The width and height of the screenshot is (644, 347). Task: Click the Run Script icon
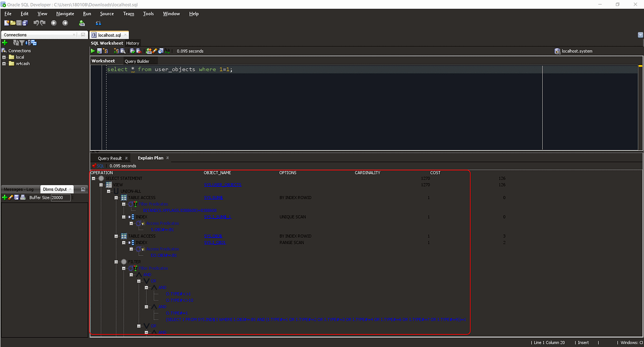click(x=99, y=51)
